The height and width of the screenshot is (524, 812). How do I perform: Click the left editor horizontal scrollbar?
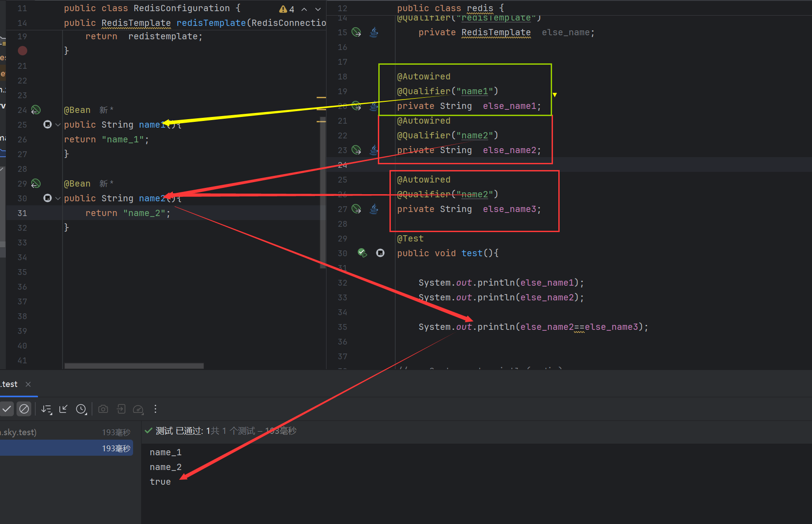(134, 366)
